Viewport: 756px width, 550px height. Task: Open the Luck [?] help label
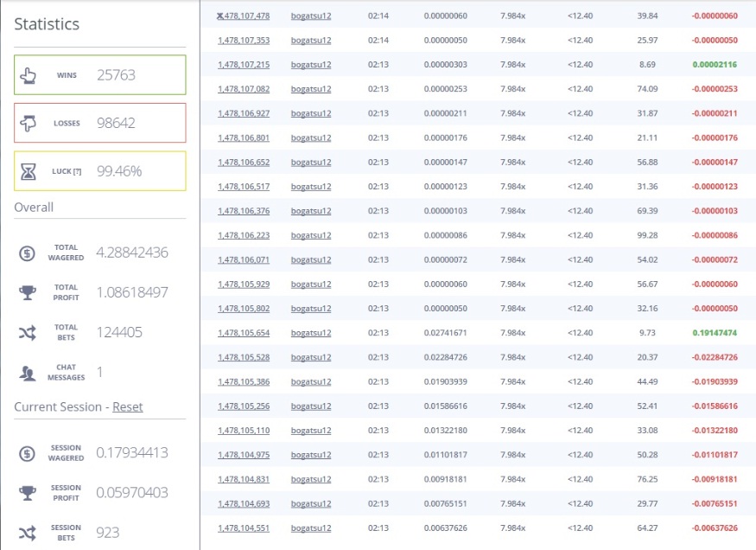(x=67, y=171)
